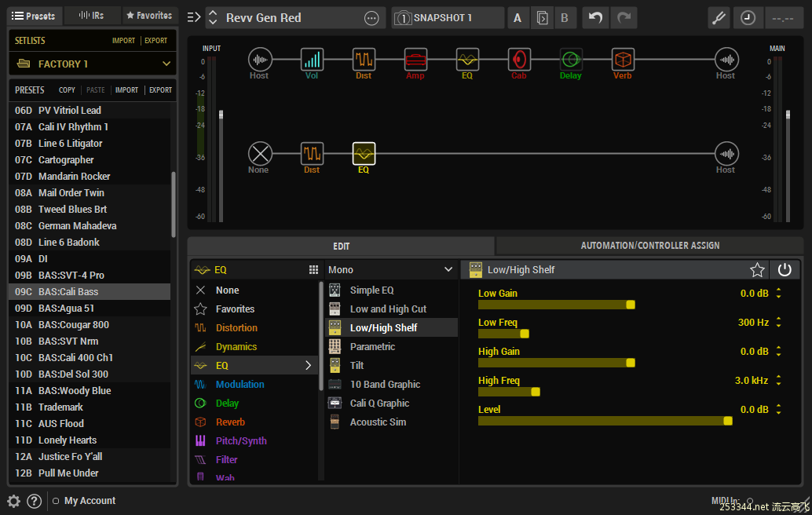Viewport: 812px width, 515px height.
Task: Click the preset list scrollbar
Action: 174,204
